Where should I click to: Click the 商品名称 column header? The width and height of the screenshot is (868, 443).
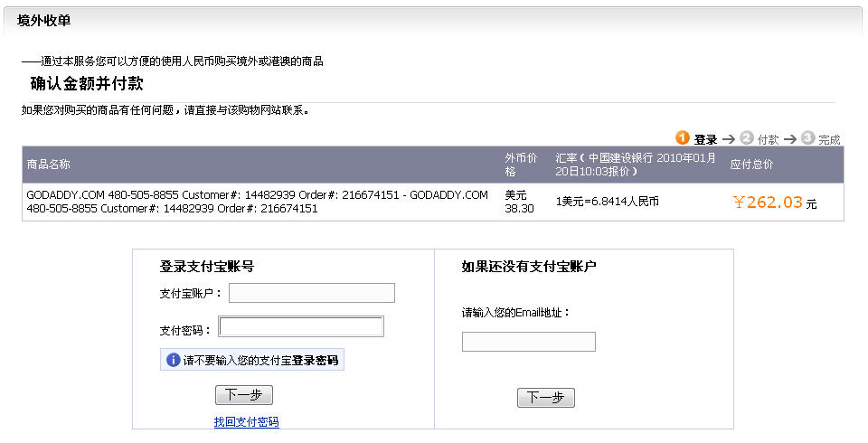click(49, 164)
